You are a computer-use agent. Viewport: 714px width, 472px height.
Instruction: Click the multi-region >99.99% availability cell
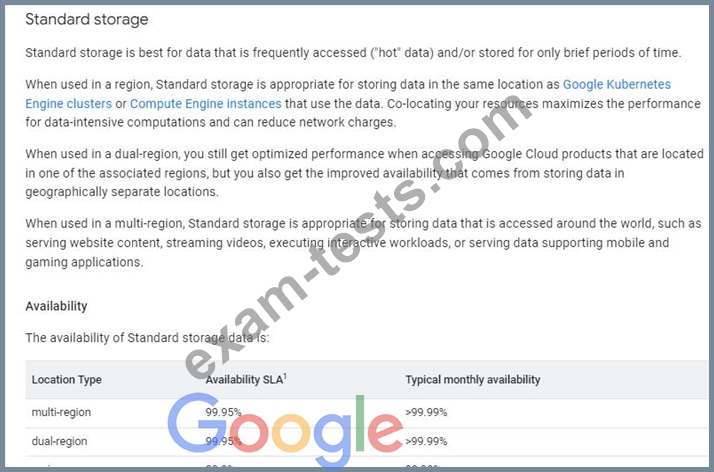click(x=426, y=412)
